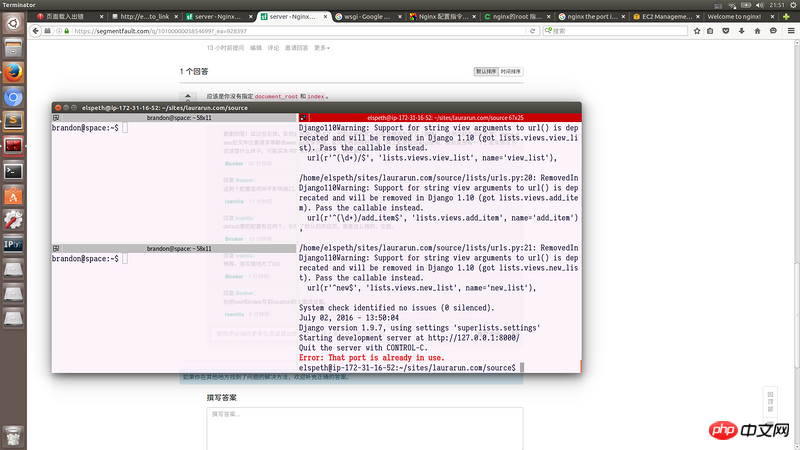Click the site identity padlock icon

pyautogui.click(x=67, y=31)
